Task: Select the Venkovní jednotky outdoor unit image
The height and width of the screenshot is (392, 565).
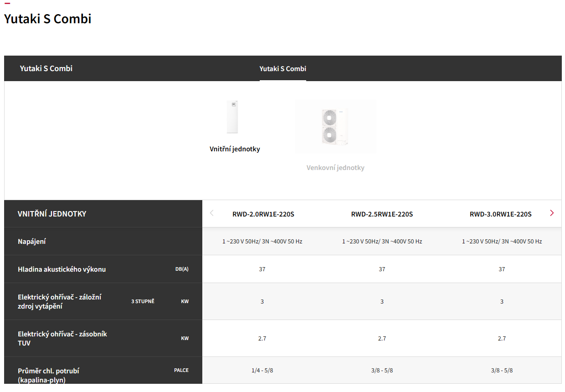Action: (x=335, y=127)
